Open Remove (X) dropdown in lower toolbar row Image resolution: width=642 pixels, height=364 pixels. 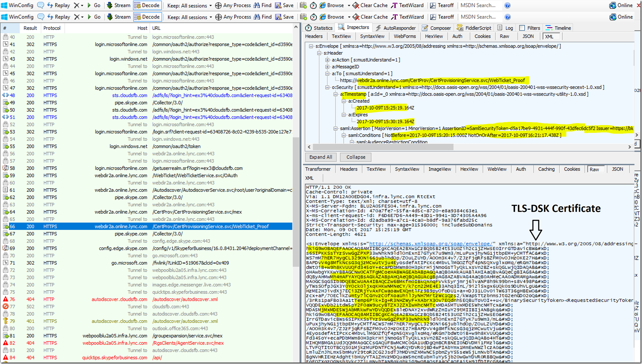point(79,17)
